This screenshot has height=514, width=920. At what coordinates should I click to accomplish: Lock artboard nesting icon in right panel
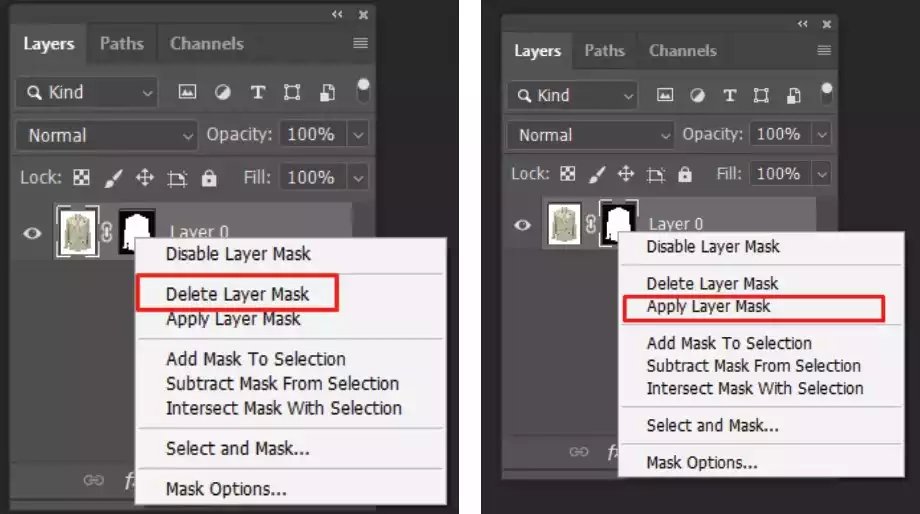pos(655,174)
